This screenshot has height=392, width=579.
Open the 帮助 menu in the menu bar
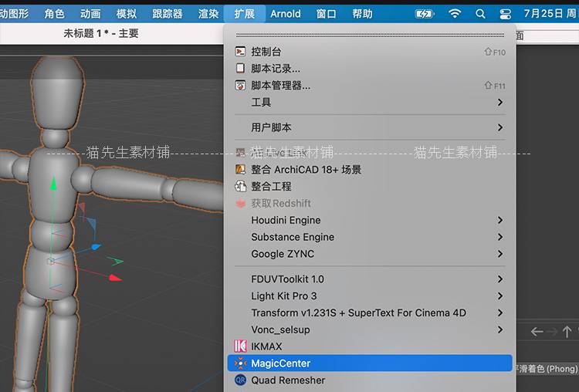tap(363, 14)
